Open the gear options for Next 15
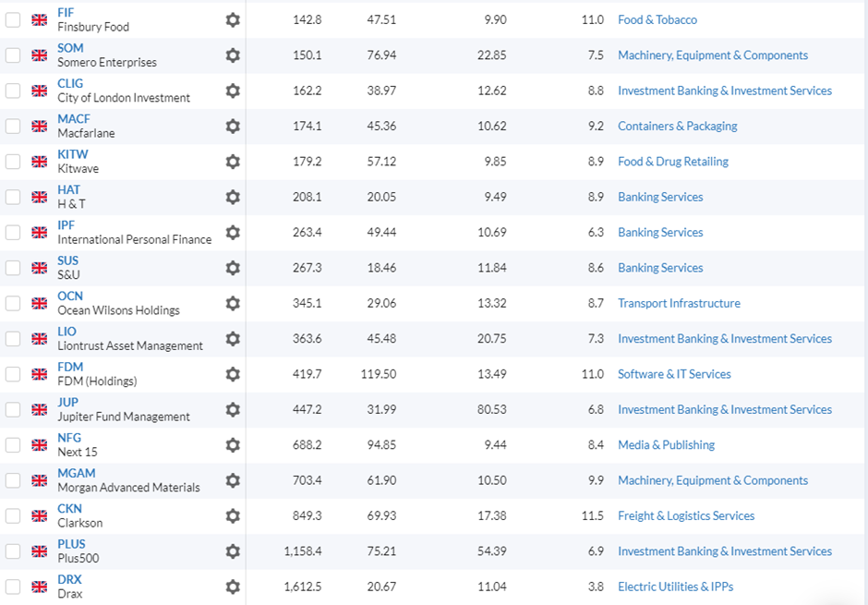 (x=233, y=445)
